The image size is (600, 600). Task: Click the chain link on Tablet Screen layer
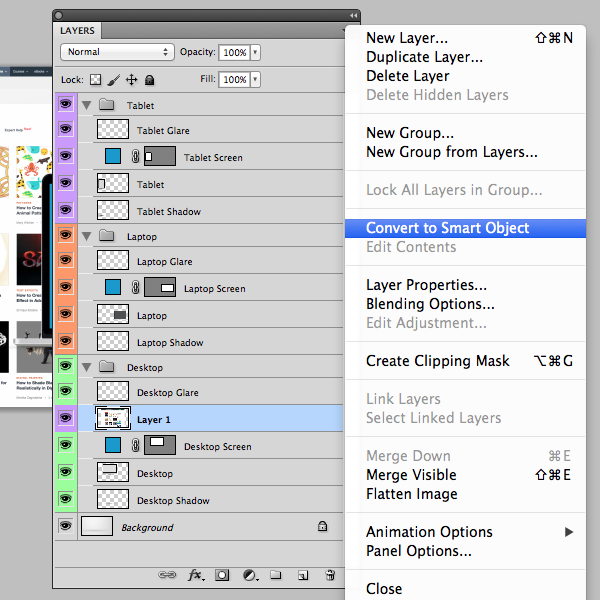click(135, 156)
